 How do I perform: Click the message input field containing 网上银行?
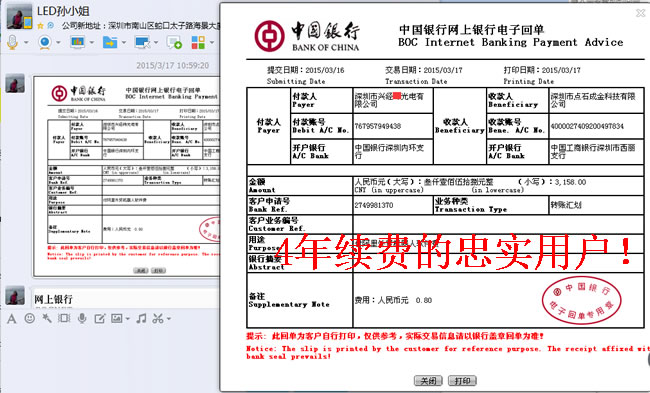click(124, 298)
